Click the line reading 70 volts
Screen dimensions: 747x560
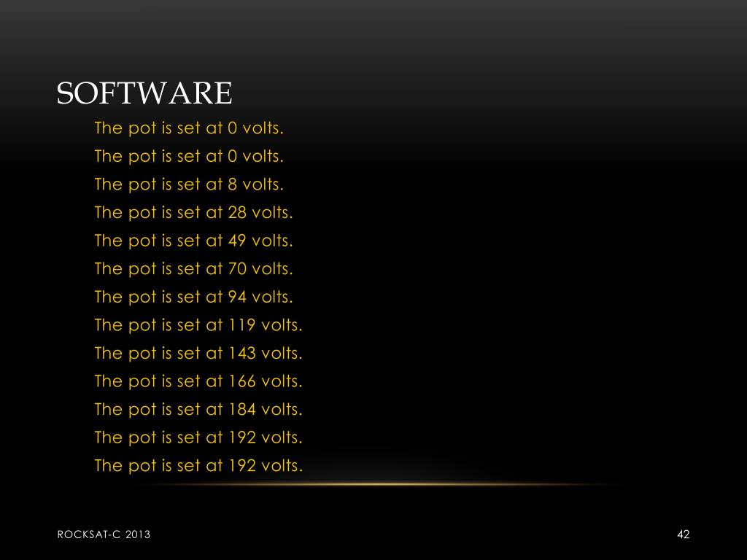193,269
